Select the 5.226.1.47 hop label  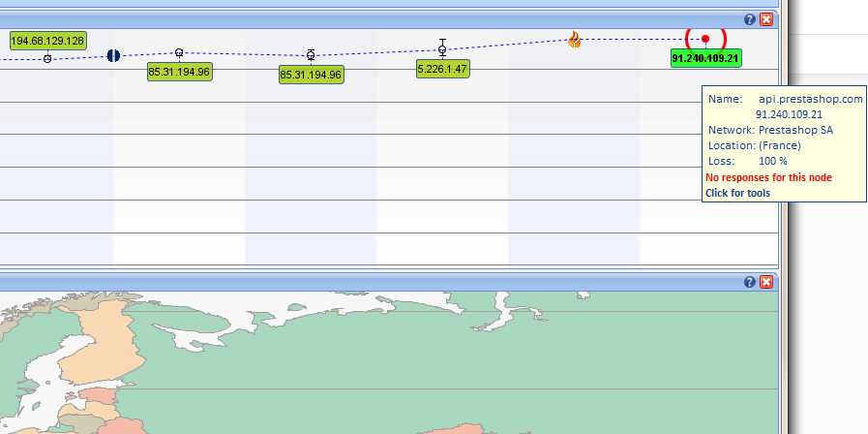tap(443, 69)
